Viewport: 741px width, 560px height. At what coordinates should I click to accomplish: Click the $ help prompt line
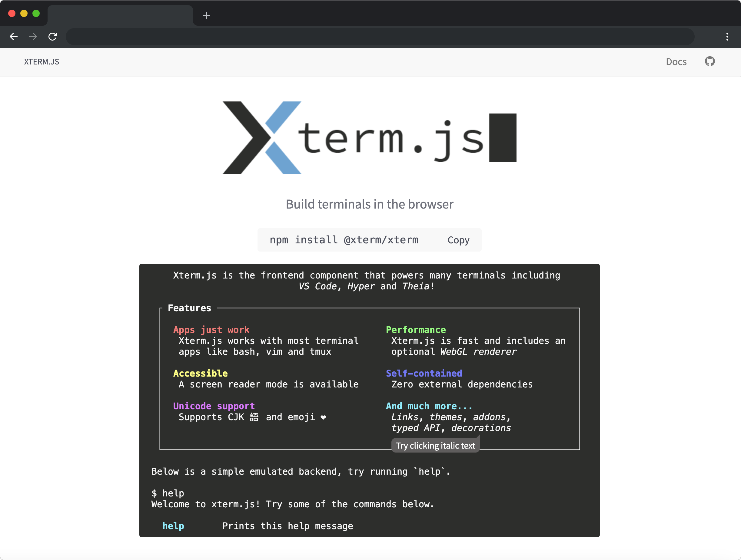pyautogui.click(x=168, y=493)
